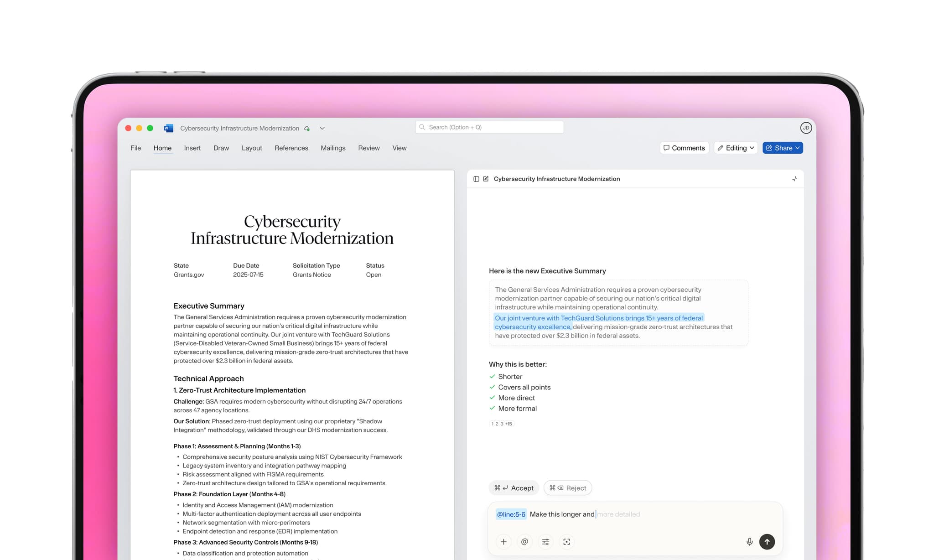The image size is (934, 560).
Task: Open the Mailings tab
Action: 333,148
